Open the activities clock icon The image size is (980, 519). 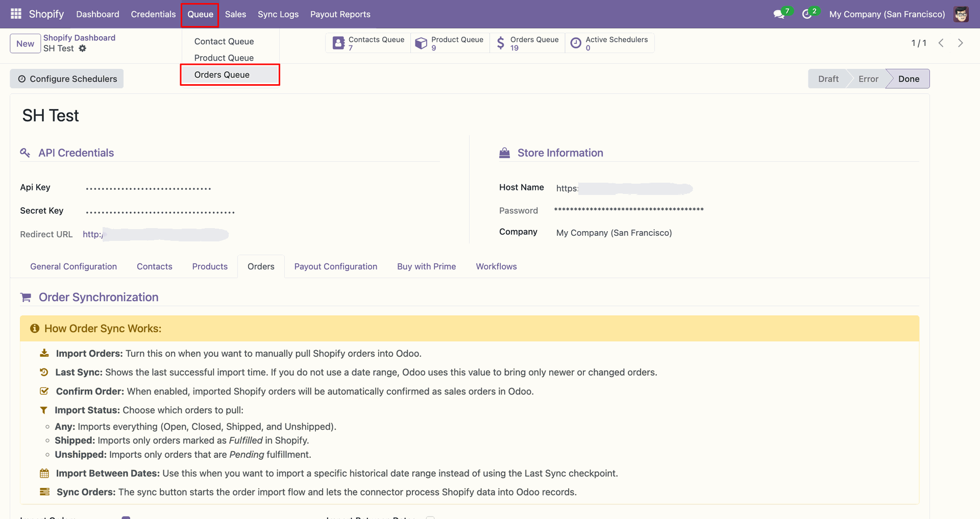(807, 14)
